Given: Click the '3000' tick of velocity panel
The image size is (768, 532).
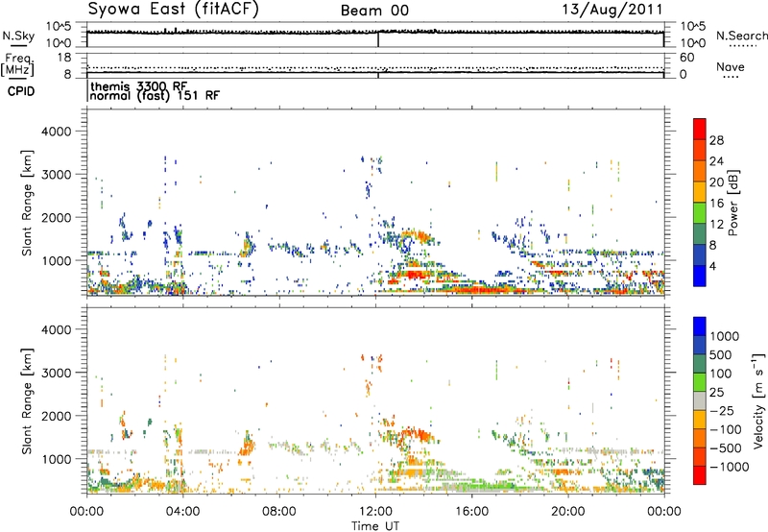Looking at the screenshot, I should point(56,373).
